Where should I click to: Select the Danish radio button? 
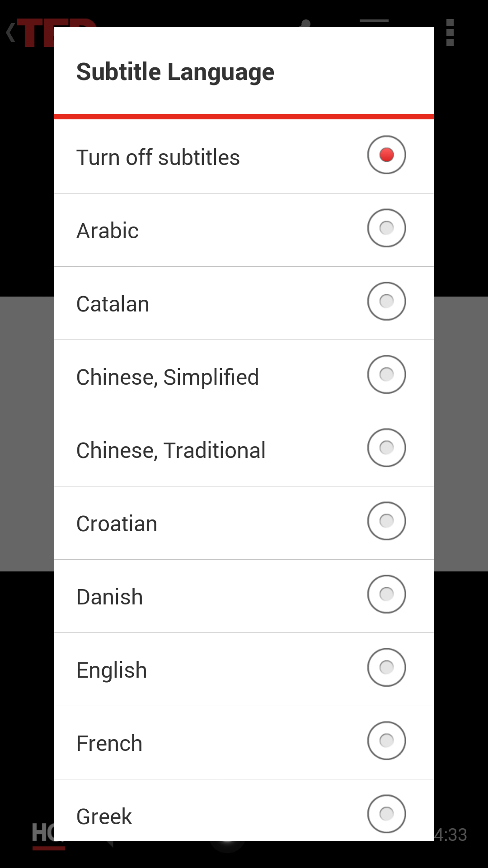pos(386,594)
